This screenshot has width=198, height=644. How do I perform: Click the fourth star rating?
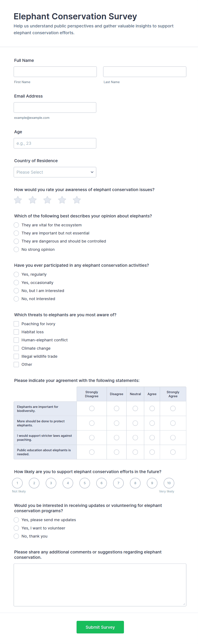tap(62, 200)
